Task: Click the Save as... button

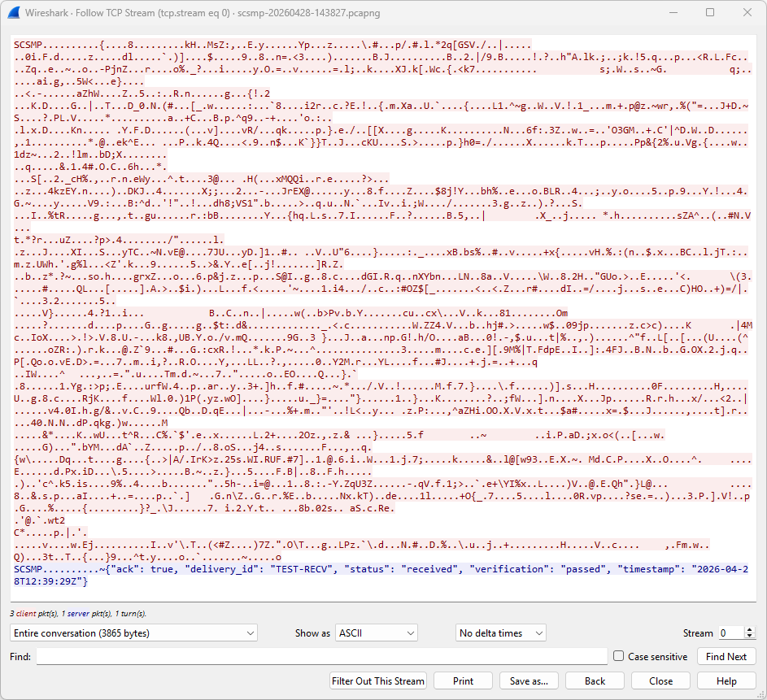Action: coord(529,681)
